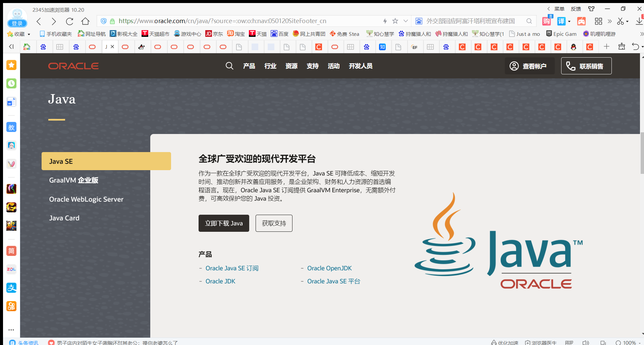Open the scissors screenshot tool icon
Image resolution: width=644 pixels, height=345 pixels.
[x=621, y=21]
